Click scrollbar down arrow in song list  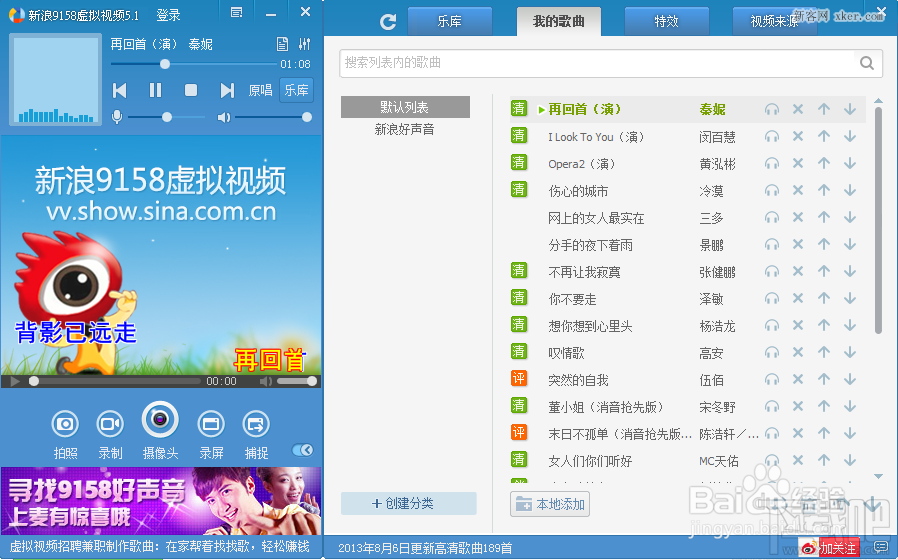click(879, 476)
